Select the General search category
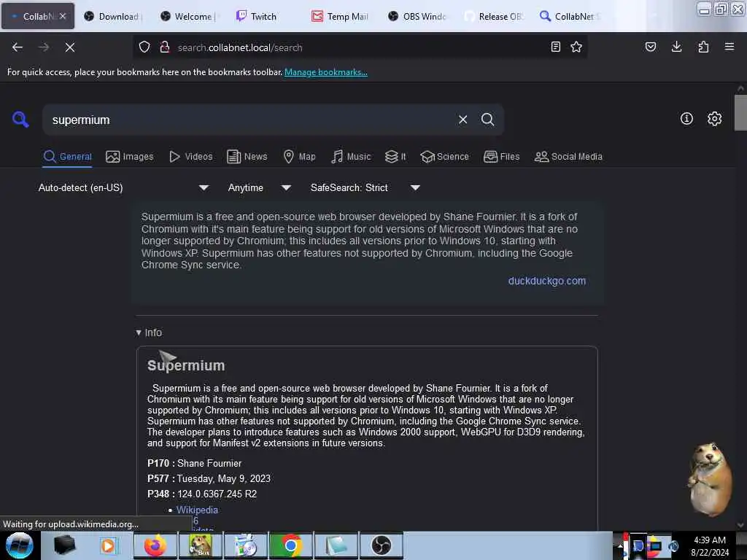The image size is (747, 560). (68, 156)
